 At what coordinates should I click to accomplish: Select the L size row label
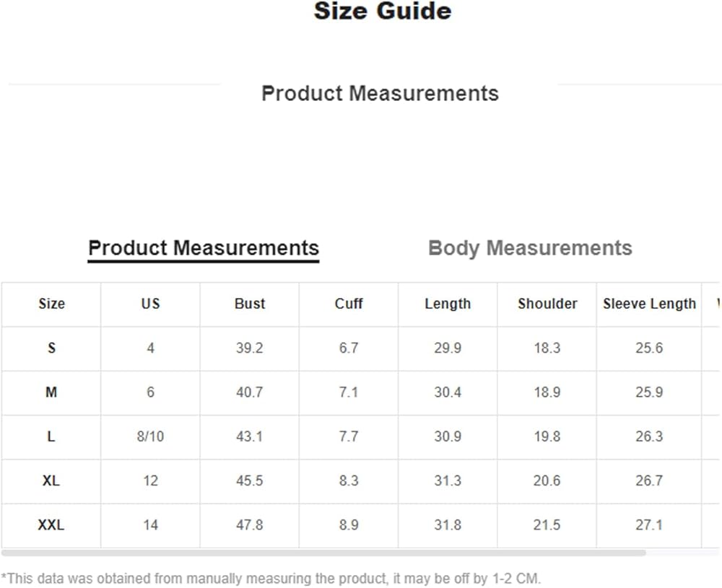[x=51, y=436]
